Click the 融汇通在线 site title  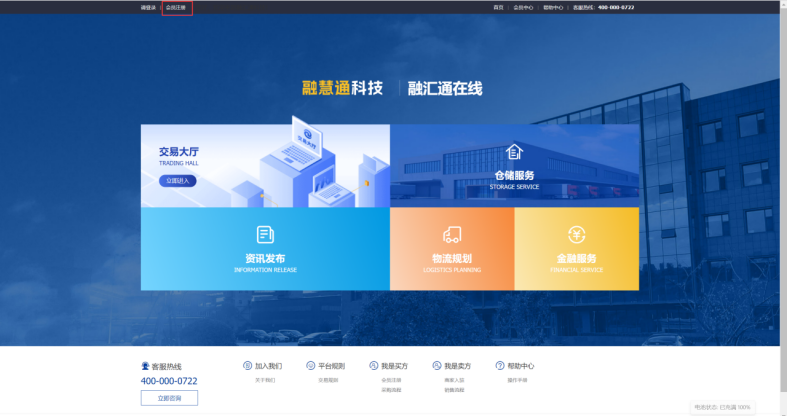pyautogui.click(x=445, y=88)
